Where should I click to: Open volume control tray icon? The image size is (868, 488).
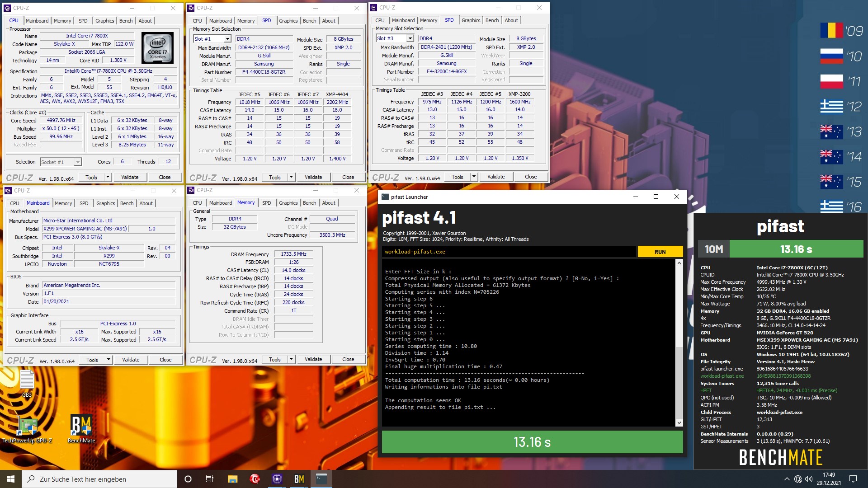(809, 479)
